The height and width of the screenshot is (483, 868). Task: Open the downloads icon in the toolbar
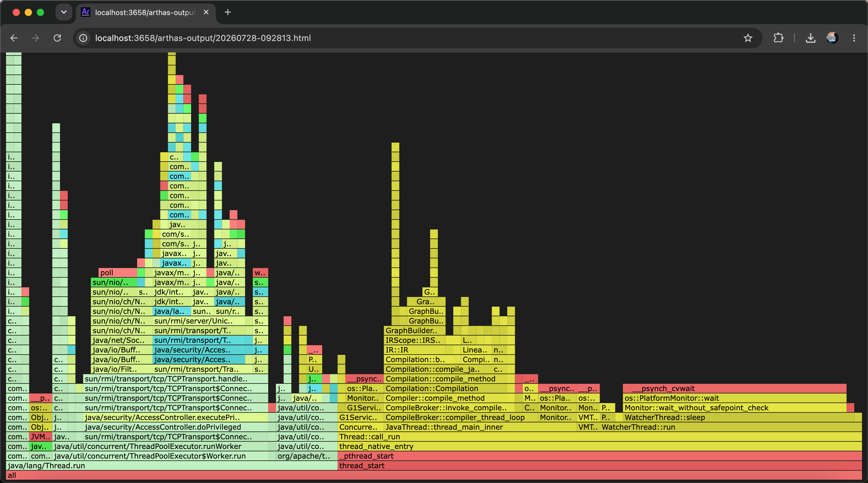pyautogui.click(x=810, y=38)
